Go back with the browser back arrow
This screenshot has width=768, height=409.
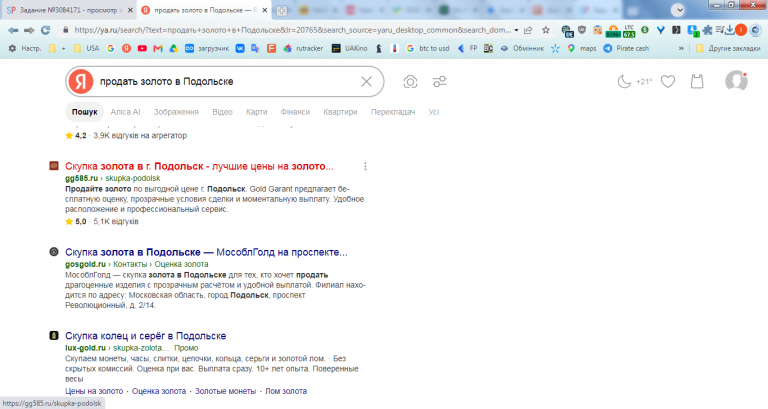(x=13, y=30)
